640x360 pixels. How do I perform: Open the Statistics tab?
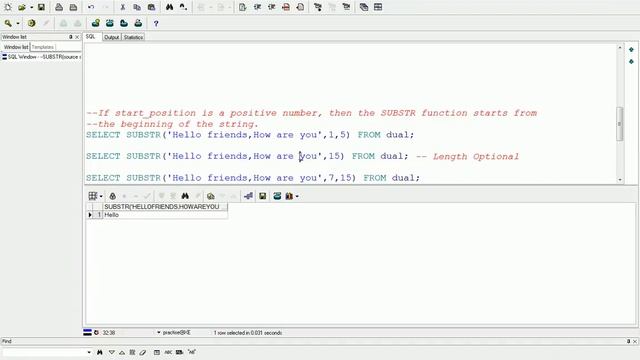tap(133, 37)
